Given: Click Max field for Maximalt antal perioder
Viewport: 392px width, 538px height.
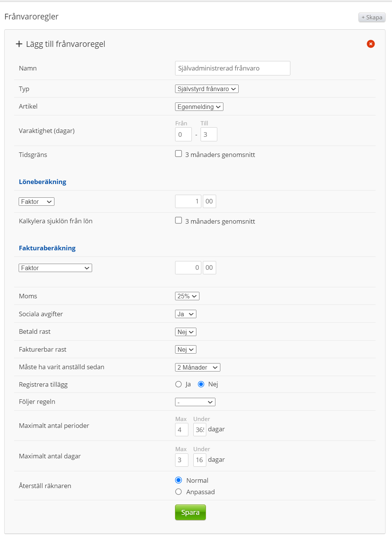Looking at the screenshot, I should point(182,429).
